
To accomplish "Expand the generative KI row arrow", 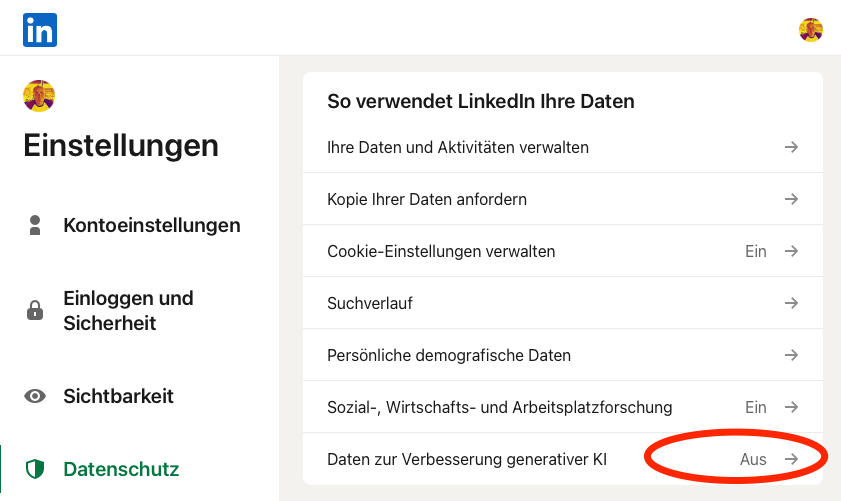I will (x=791, y=459).
